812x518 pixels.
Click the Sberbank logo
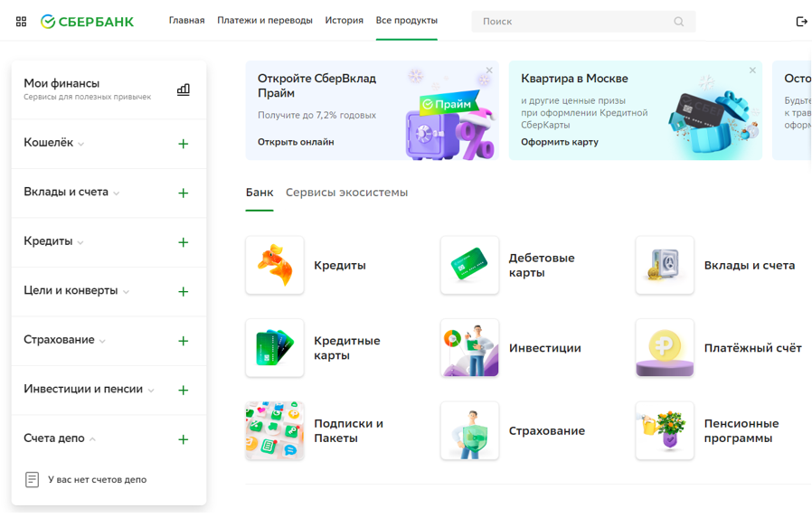tap(87, 21)
